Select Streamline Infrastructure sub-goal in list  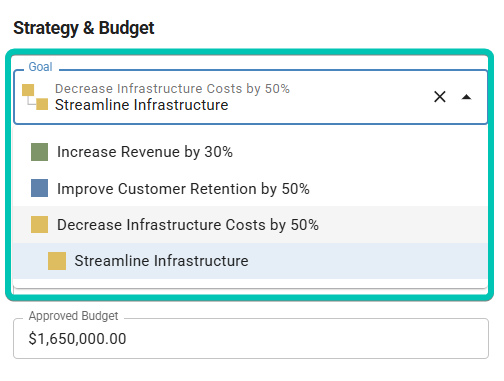point(250,261)
